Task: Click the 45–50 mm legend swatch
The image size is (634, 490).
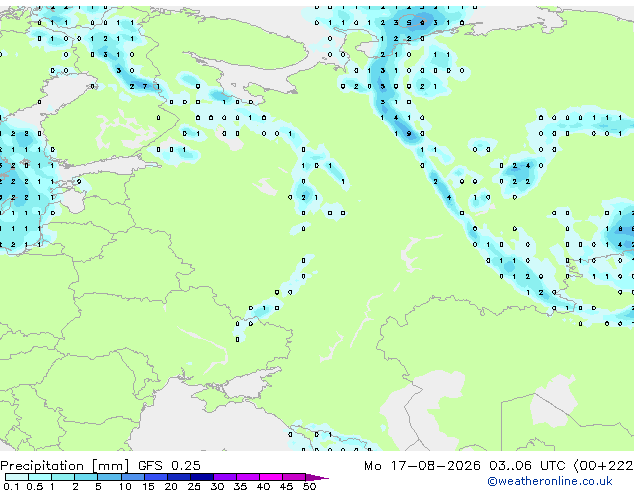Action: tap(294, 477)
